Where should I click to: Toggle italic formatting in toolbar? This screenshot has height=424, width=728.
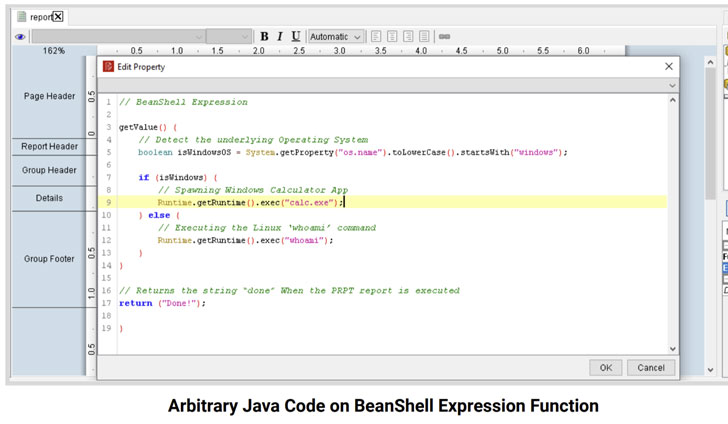pyautogui.click(x=280, y=37)
